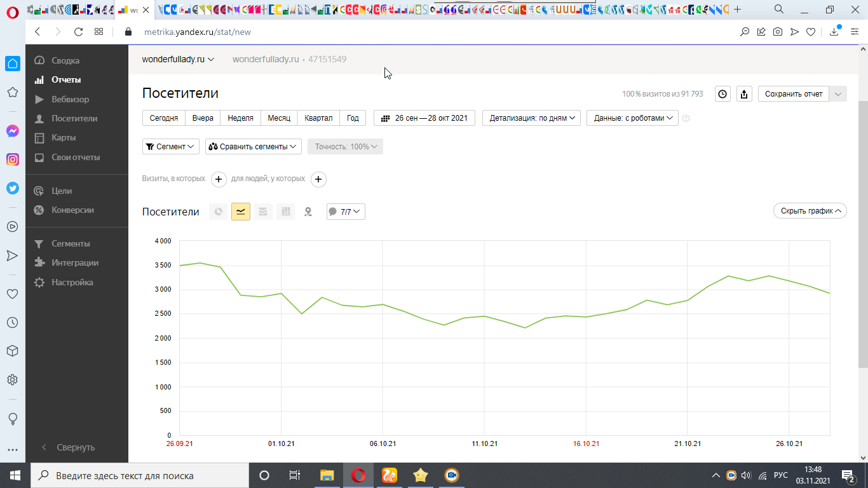Select the Квартал period tab
This screenshot has width=868, height=488.
pos(318,118)
